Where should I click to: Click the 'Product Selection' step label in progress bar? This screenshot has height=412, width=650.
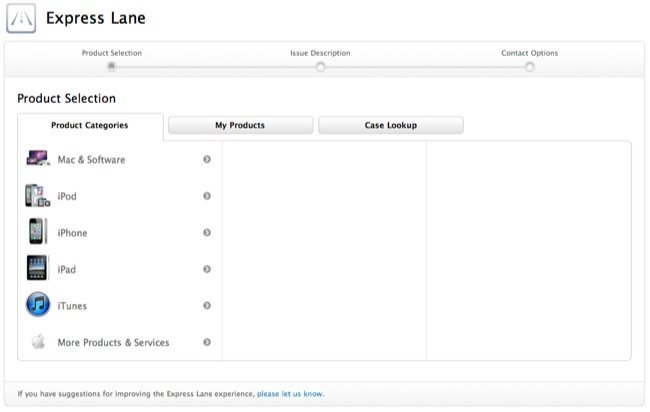112,53
